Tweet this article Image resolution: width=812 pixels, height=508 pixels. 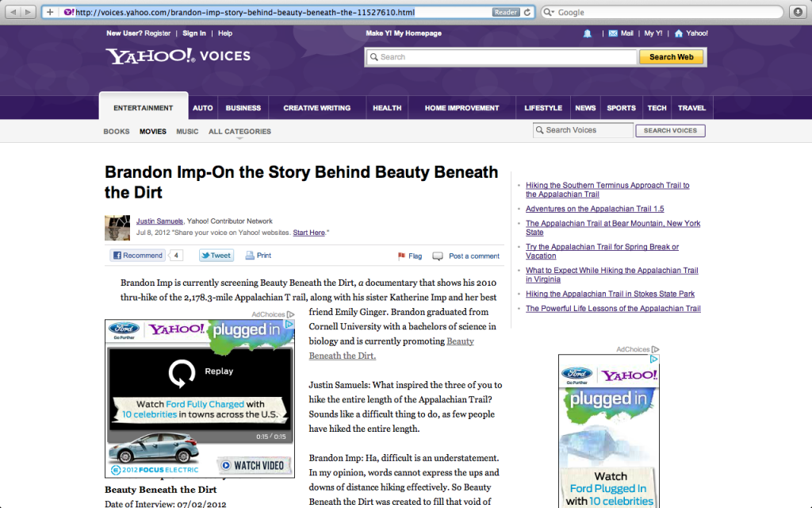[x=216, y=256]
